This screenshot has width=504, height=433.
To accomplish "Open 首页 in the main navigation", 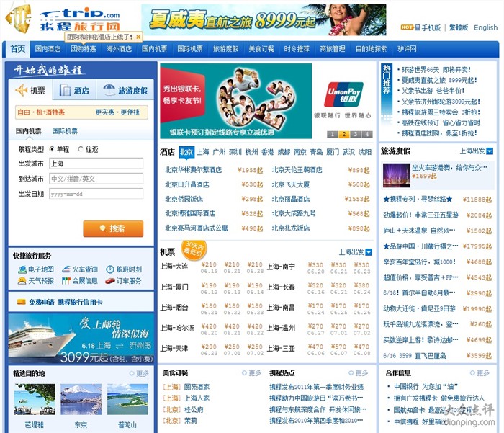I will point(18,49).
